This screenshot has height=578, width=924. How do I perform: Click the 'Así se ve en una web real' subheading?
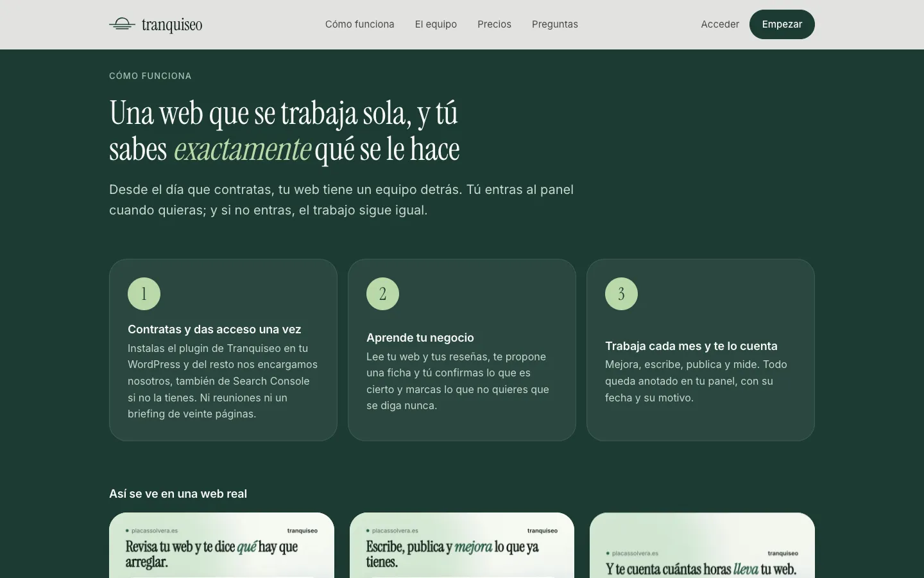(x=178, y=494)
